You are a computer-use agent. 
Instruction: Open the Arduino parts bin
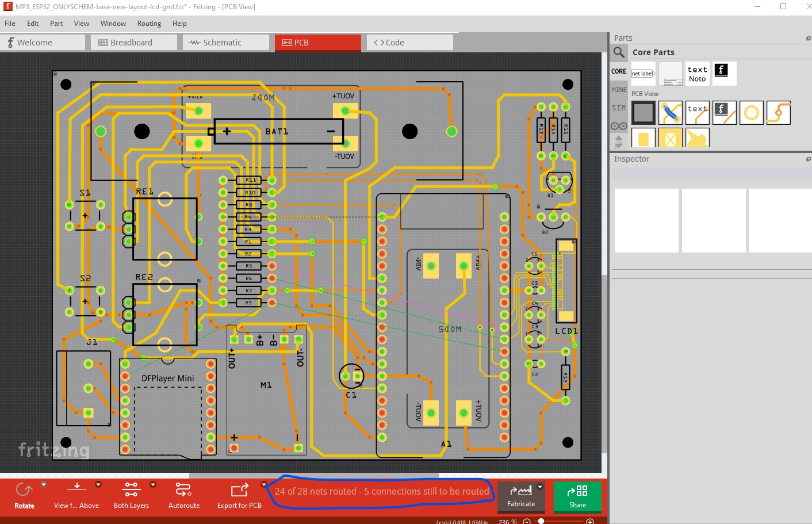point(619,126)
